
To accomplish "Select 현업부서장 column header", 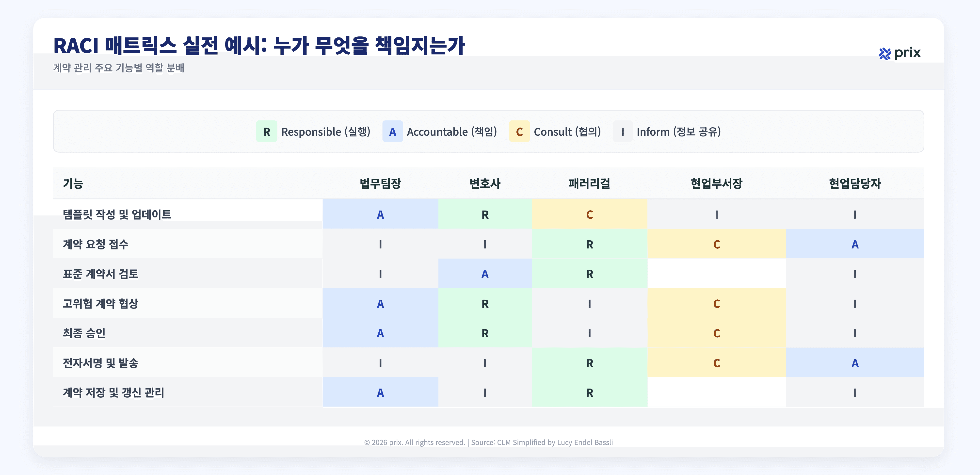I will coord(716,183).
